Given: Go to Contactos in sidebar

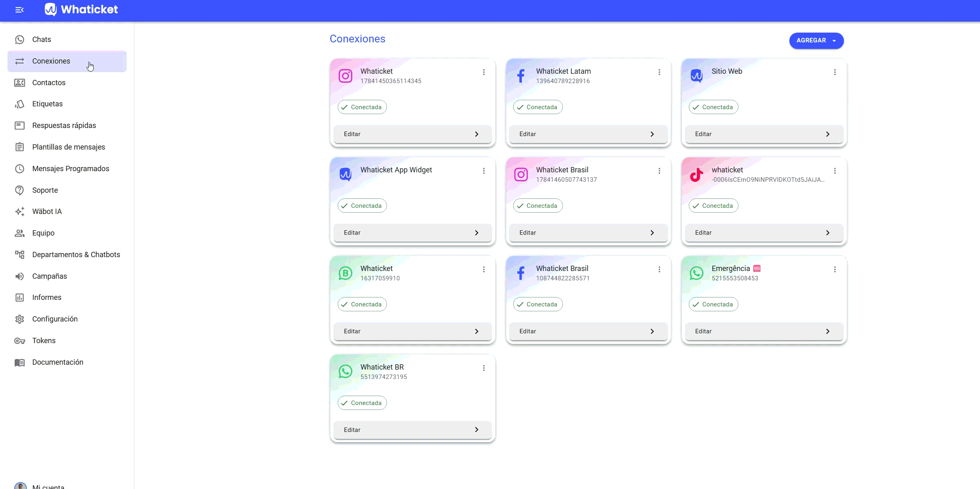Looking at the screenshot, I should [x=67, y=83].
